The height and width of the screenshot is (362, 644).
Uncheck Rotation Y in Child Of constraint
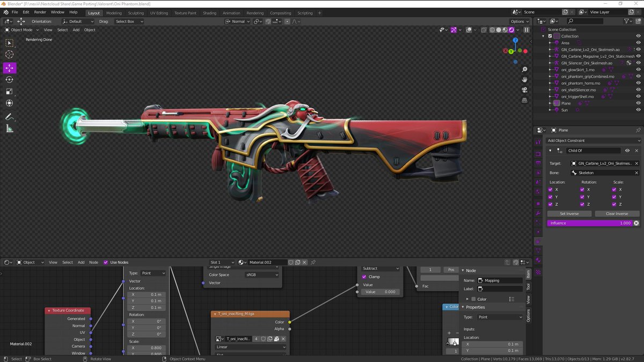(x=582, y=197)
